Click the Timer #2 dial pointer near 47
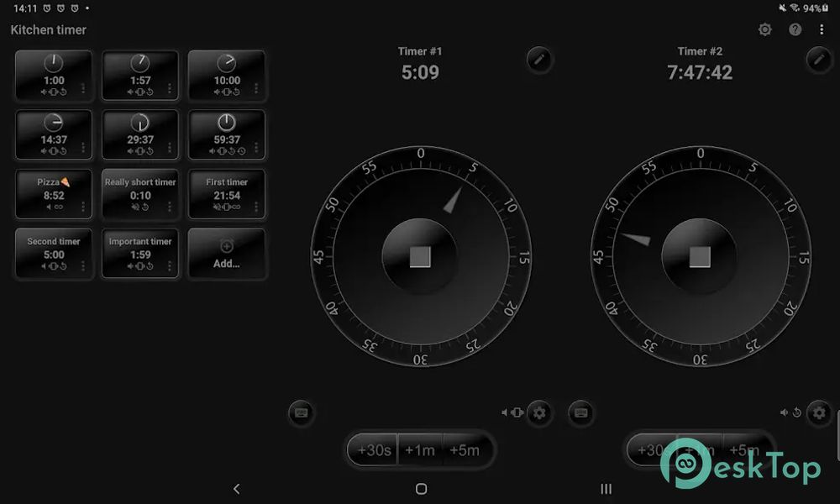The width and height of the screenshot is (840, 504). (x=636, y=239)
